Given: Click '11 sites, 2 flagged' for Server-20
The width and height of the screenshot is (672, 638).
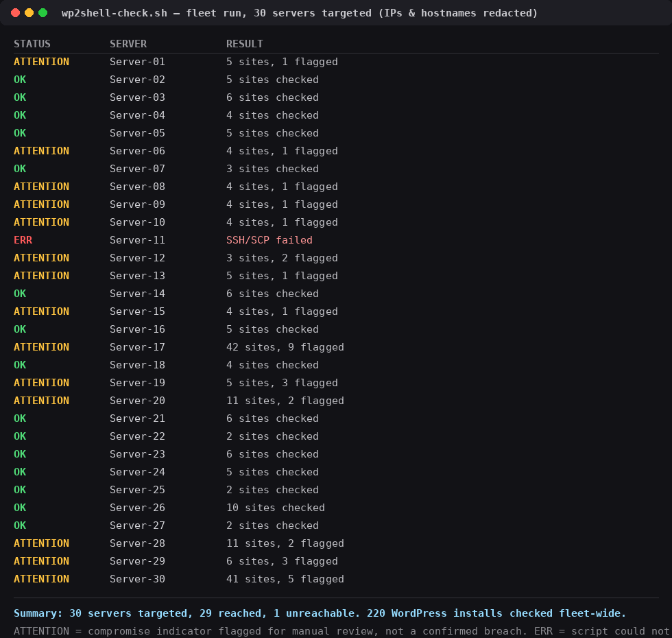Looking at the screenshot, I should pyautogui.click(x=285, y=401).
